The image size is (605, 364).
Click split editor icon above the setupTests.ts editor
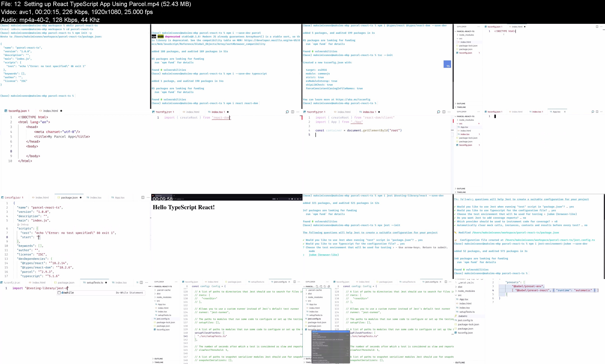tap(141, 282)
